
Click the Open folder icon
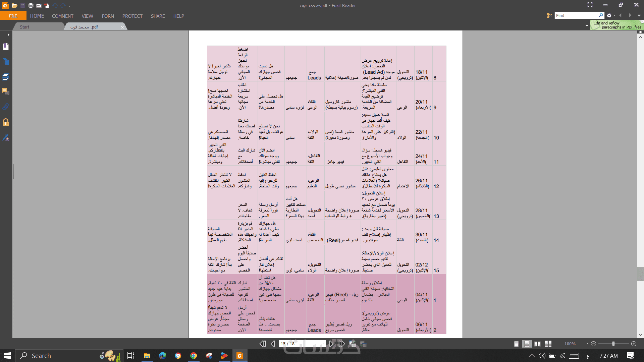point(14,5)
